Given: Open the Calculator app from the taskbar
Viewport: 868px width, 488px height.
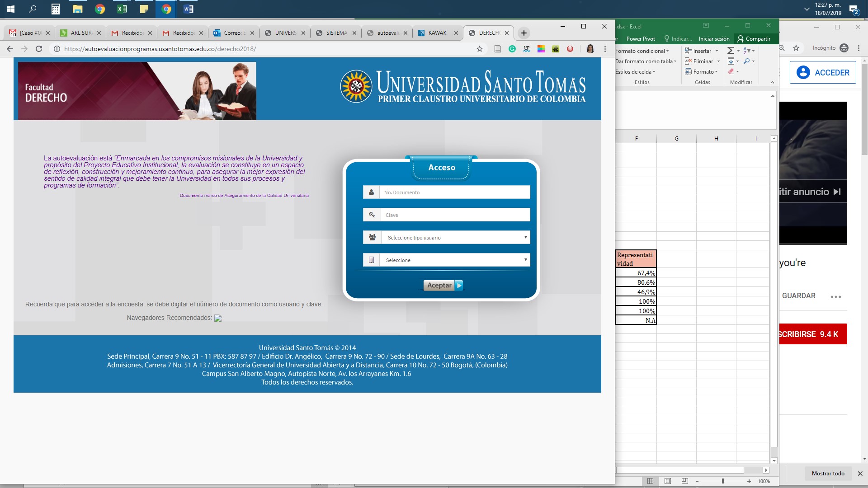Looking at the screenshot, I should (55, 9).
